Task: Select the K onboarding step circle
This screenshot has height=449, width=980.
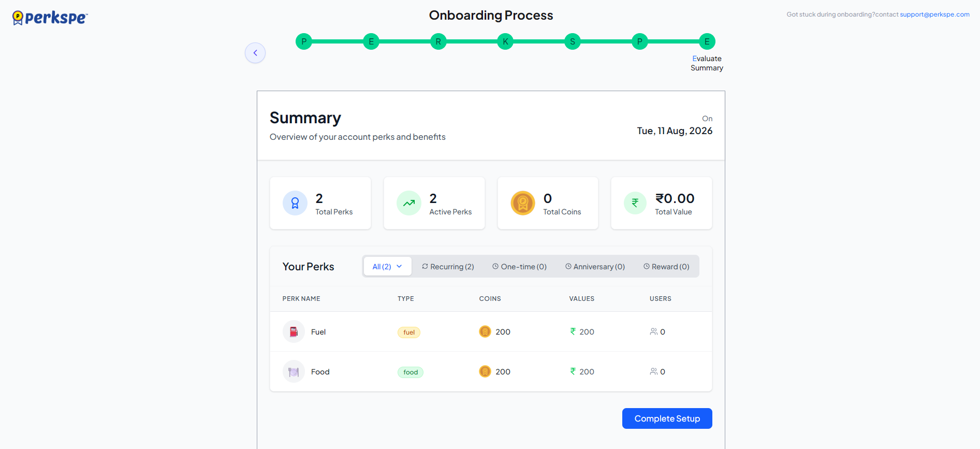Action: click(505, 41)
